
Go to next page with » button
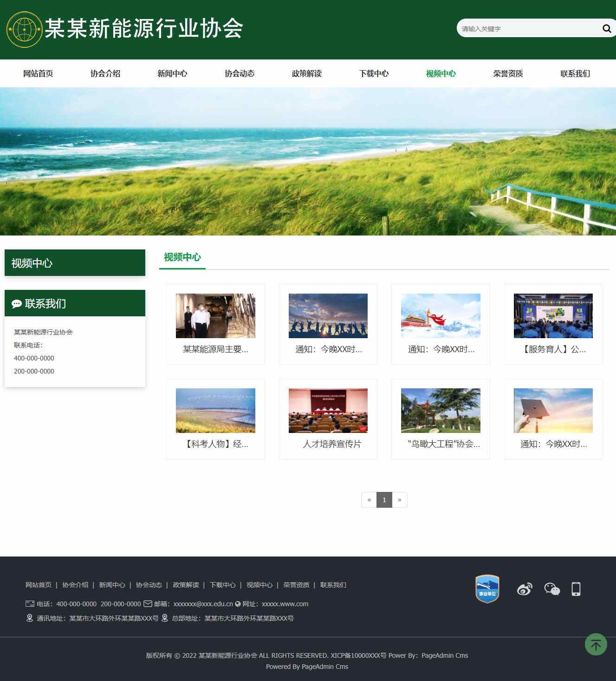click(399, 500)
